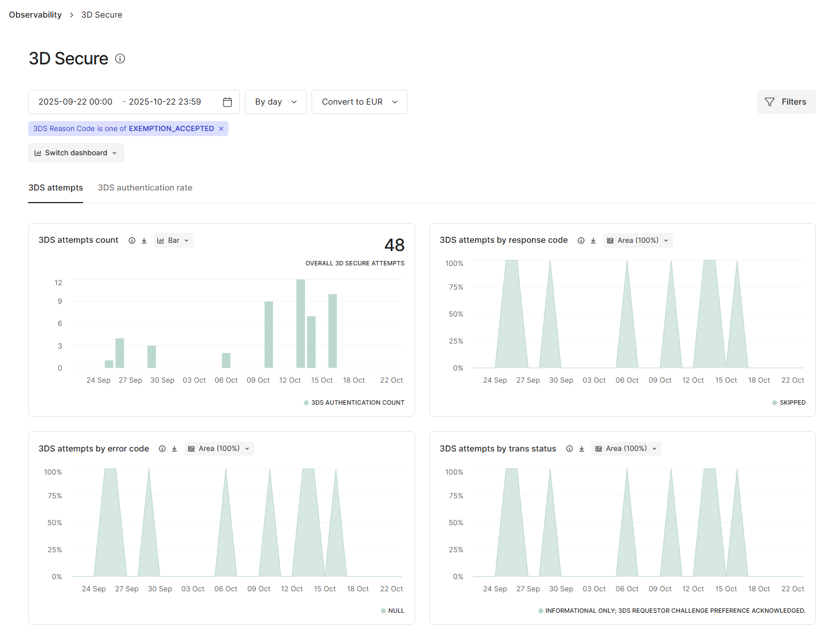840x637 pixels.
Task: Download the 3DS attempts by trans status data
Action: tap(582, 448)
